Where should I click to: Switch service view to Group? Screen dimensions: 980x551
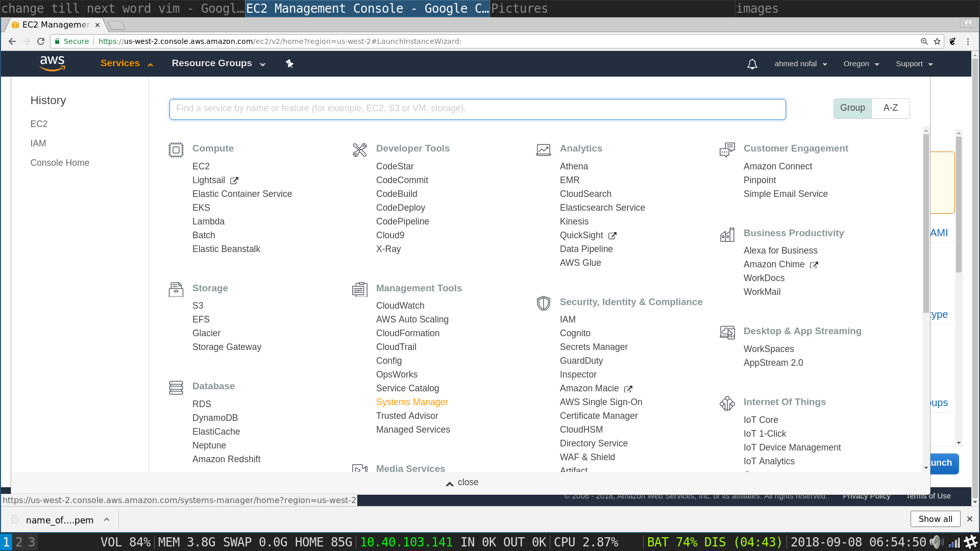tap(852, 108)
